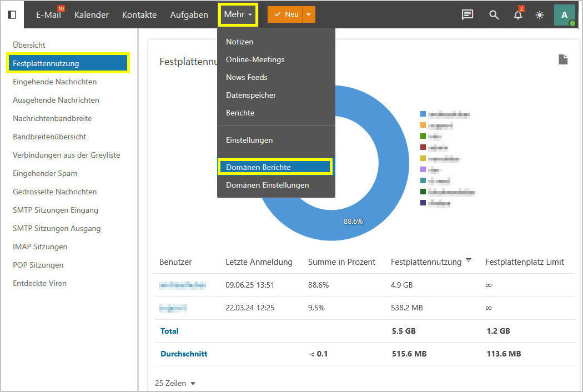Open the Übersicht report
The height and width of the screenshot is (392, 583).
pos(29,45)
